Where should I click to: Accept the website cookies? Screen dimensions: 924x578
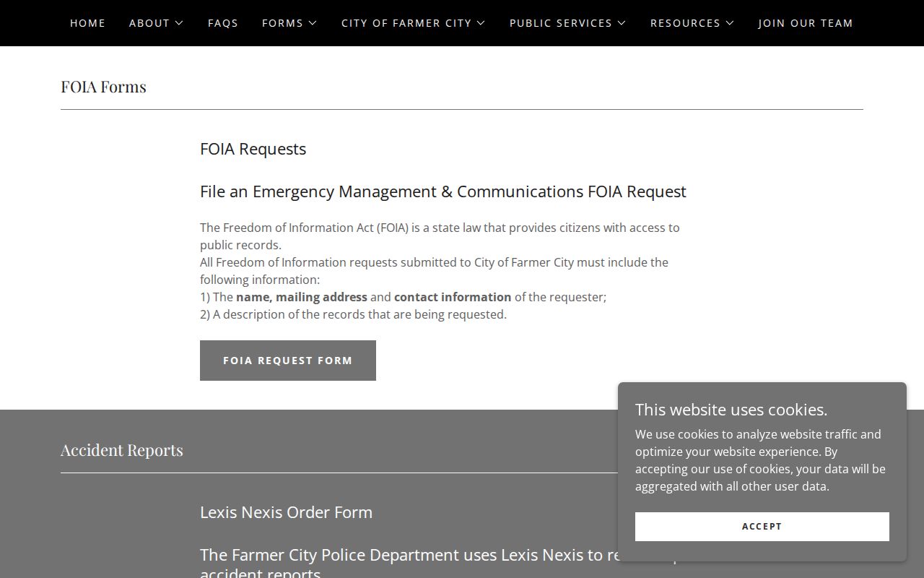click(762, 527)
